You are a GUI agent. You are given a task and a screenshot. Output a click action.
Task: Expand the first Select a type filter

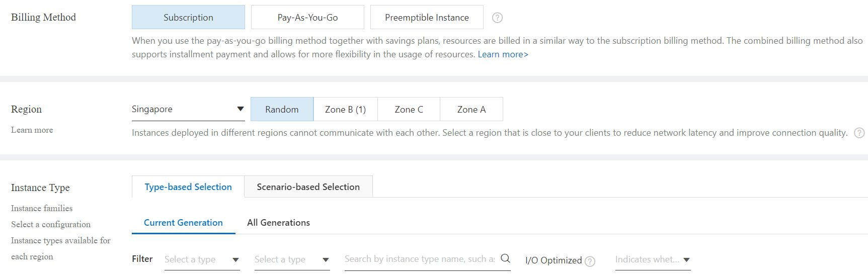202,259
